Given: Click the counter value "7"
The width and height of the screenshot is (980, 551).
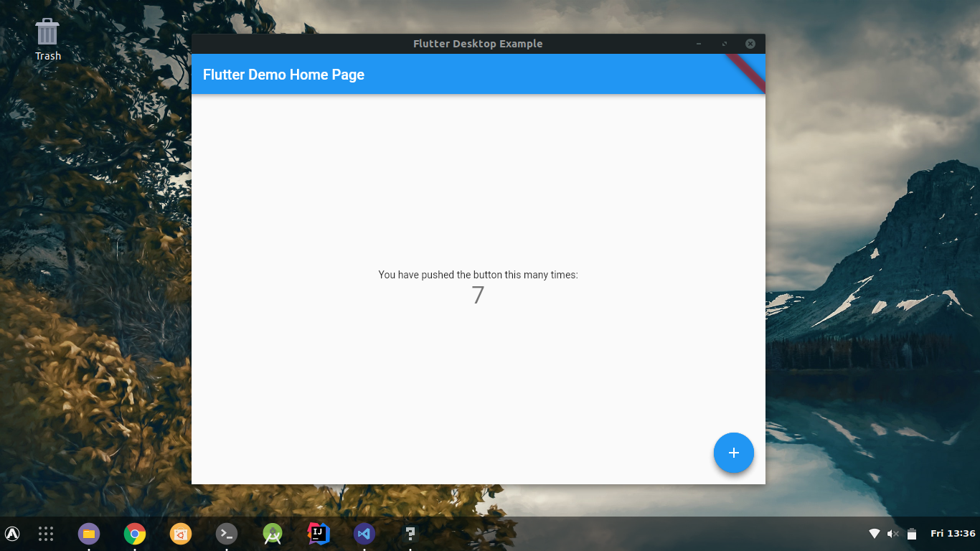Looking at the screenshot, I should pyautogui.click(x=478, y=295).
